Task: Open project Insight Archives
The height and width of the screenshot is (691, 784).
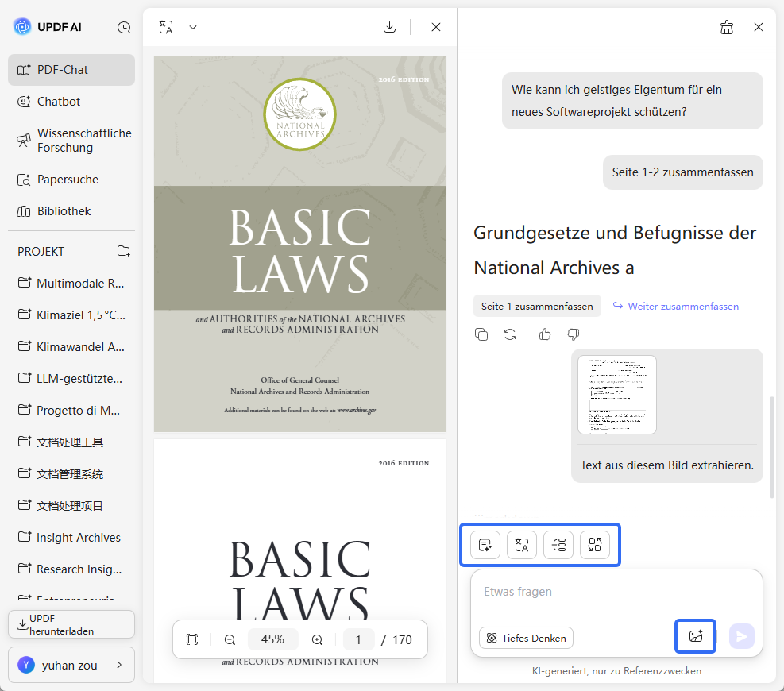Action: click(71, 538)
